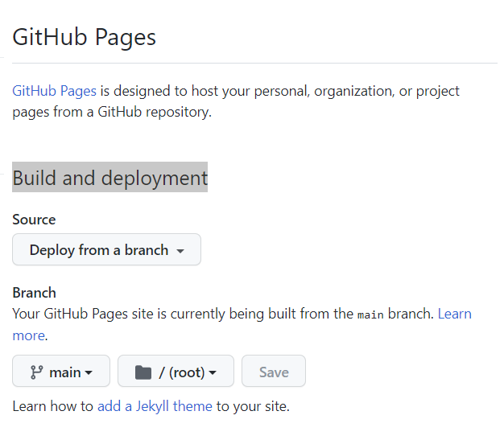Open the add a Jekyll theme link
The image size is (504, 444).
155,406
